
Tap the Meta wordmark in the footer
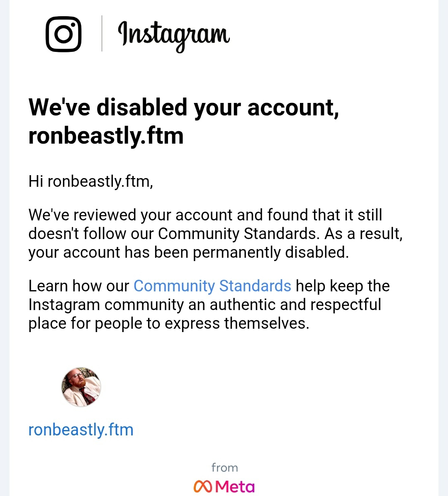pos(235,486)
